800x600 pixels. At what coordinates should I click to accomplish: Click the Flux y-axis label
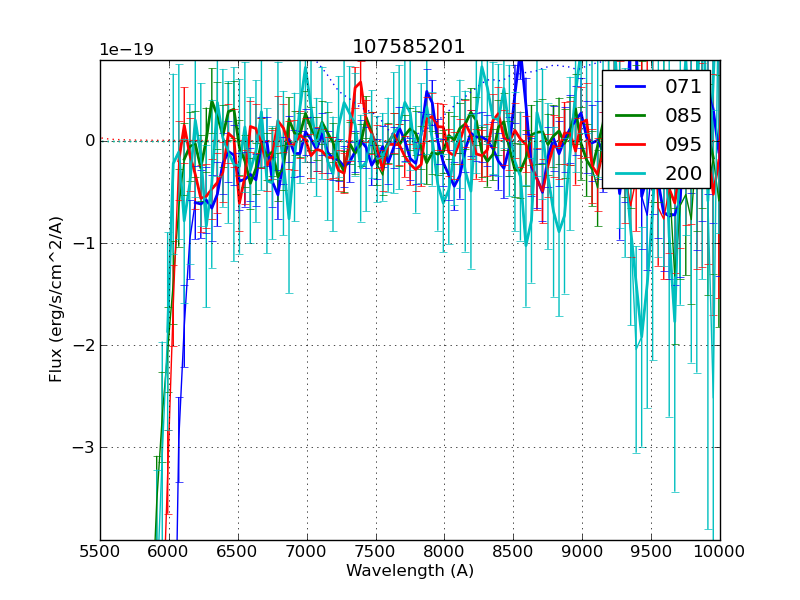coord(57,299)
